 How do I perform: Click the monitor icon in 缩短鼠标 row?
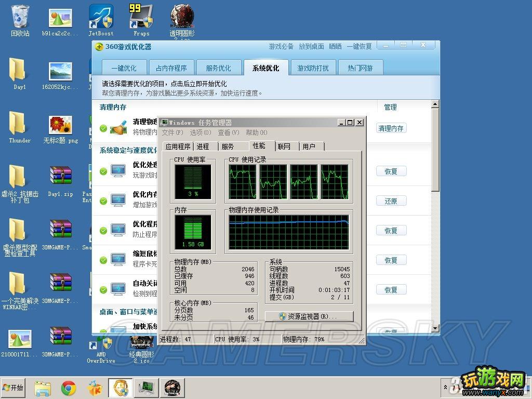tap(118, 260)
